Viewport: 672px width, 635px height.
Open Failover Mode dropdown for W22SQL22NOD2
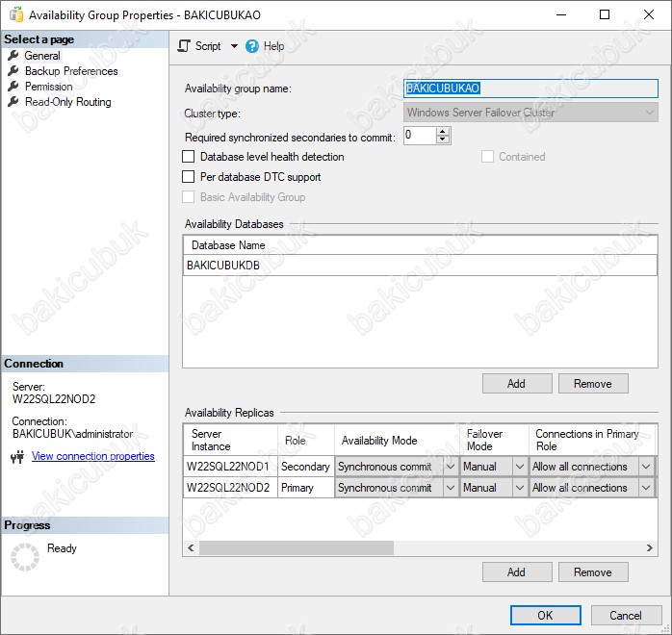(x=520, y=488)
